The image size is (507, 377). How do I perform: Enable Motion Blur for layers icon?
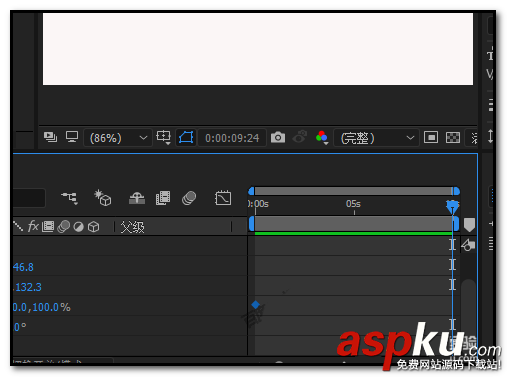pyautogui.click(x=189, y=198)
